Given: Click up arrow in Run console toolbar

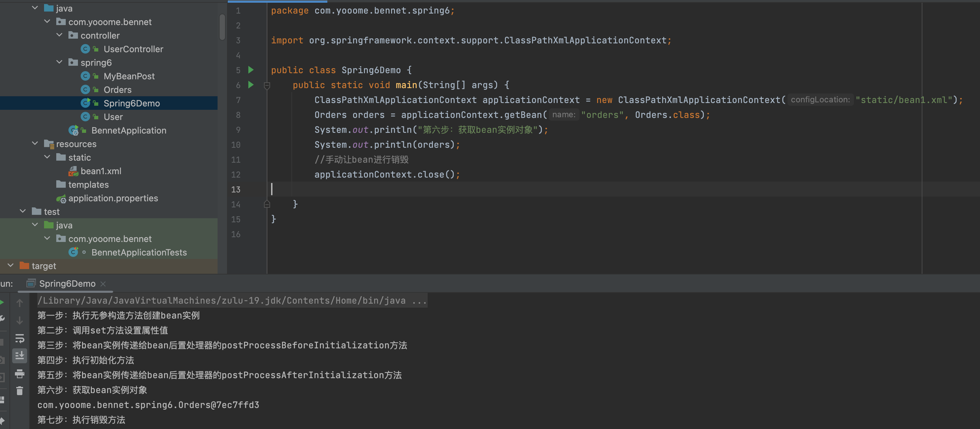Looking at the screenshot, I should (x=19, y=303).
